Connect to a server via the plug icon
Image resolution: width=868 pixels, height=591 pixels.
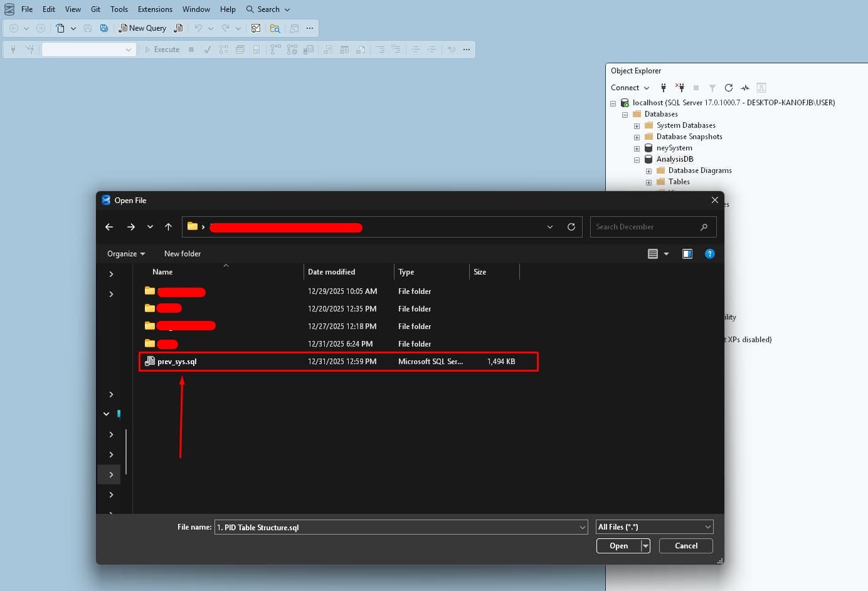coord(663,88)
